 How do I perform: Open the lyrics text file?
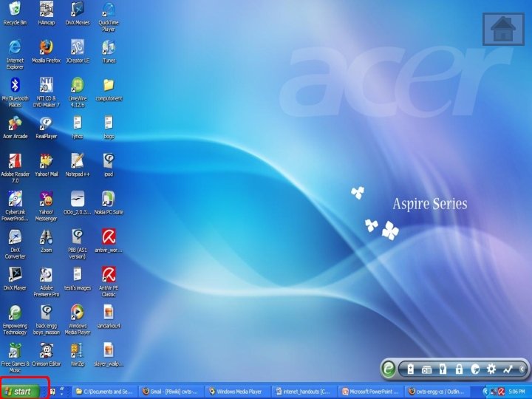[78, 123]
